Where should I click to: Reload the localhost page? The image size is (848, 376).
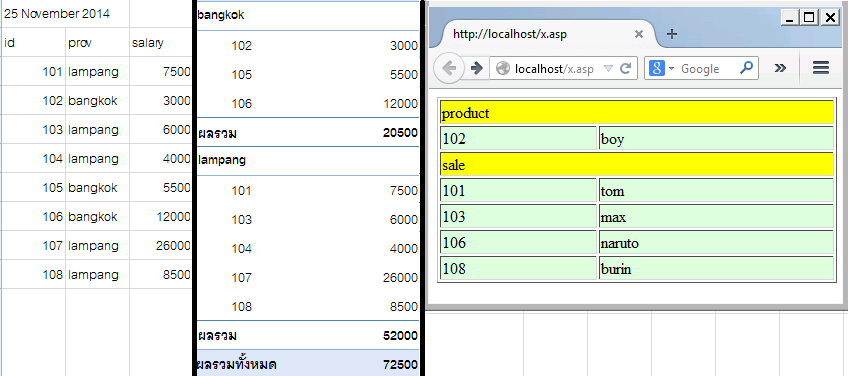(626, 69)
